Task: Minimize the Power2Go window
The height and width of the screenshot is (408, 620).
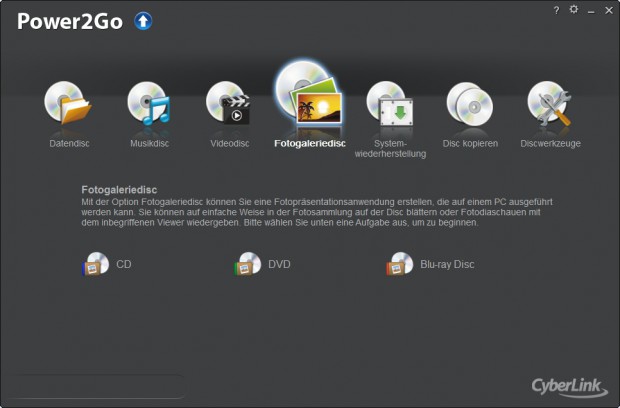Action: coord(590,10)
